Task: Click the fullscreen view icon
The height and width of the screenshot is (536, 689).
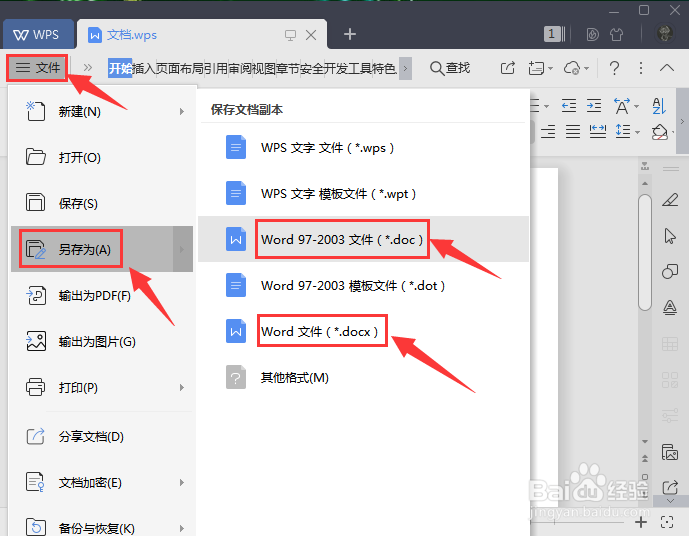Action: click(667, 522)
